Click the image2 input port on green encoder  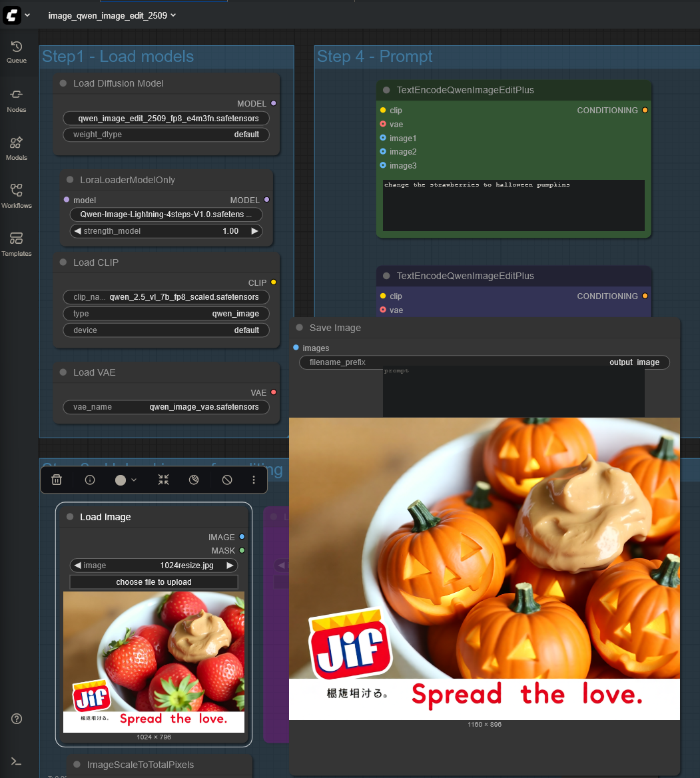(x=383, y=151)
